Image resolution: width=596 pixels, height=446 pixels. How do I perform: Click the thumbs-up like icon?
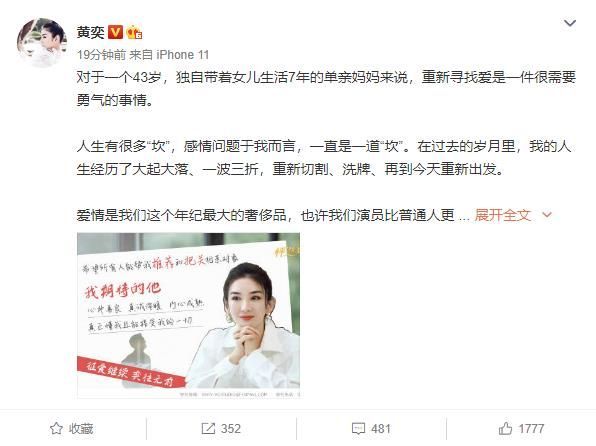tap(506, 429)
